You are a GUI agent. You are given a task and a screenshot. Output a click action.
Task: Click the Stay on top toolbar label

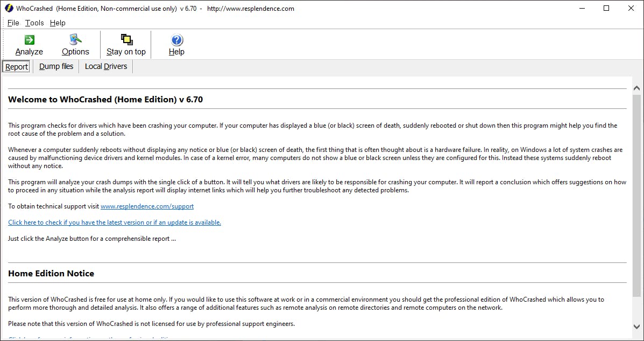coord(126,52)
